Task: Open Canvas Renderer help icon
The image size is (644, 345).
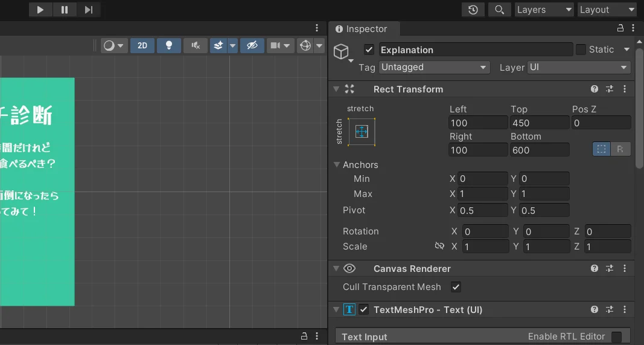Action: point(595,268)
